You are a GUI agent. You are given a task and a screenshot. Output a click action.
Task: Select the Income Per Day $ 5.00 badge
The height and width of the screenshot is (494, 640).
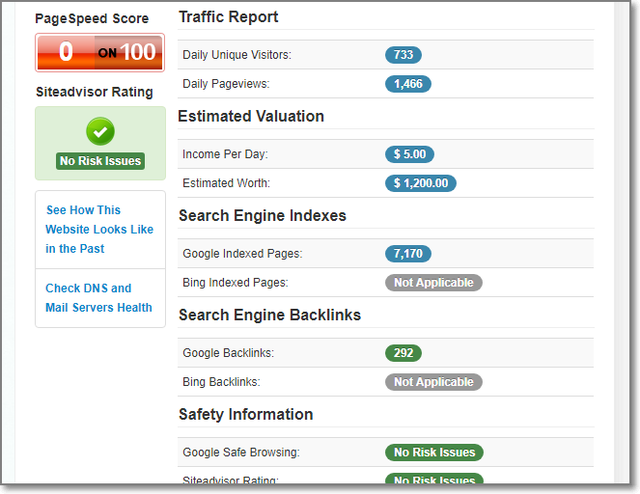[410, 154]
